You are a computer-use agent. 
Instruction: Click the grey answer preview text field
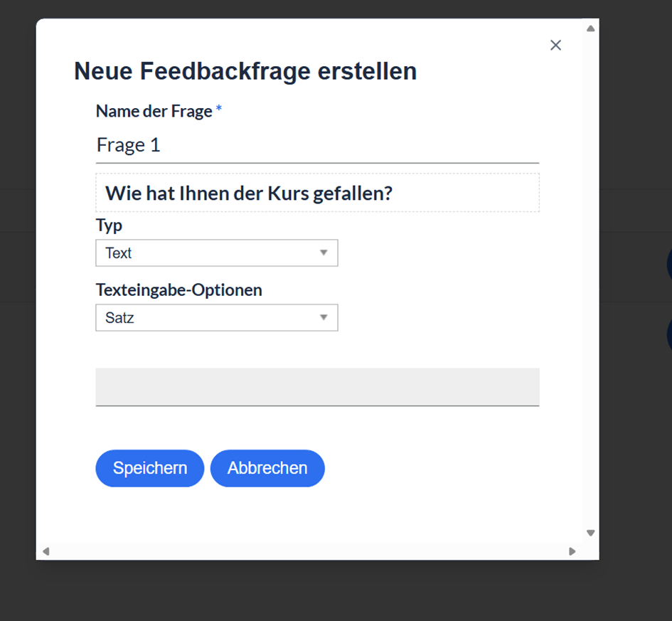(x=317, y=387)
